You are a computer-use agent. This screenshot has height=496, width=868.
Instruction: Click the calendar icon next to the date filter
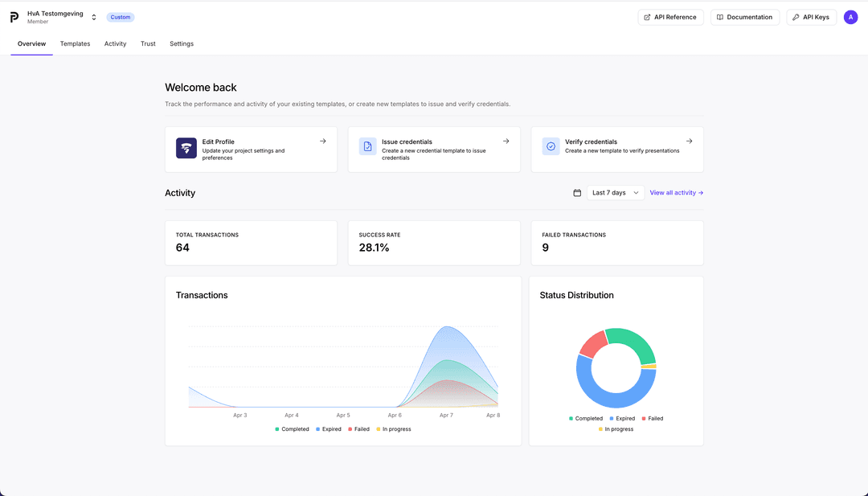point(577,192)
